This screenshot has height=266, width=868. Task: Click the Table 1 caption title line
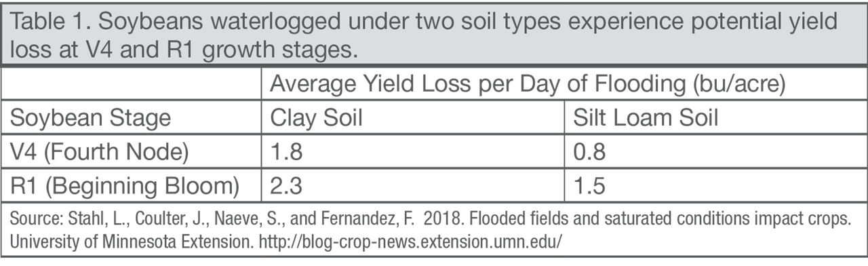coord(426,21)
